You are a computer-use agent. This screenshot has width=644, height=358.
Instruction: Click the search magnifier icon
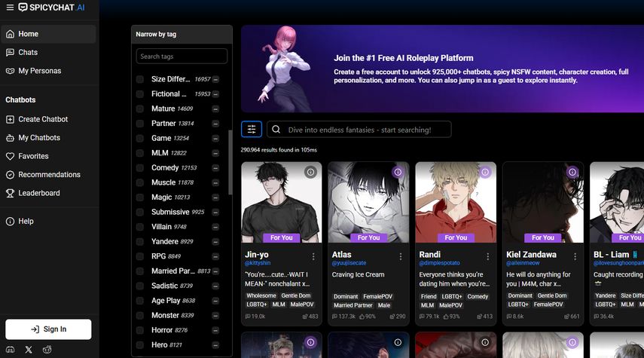point(276,130)
